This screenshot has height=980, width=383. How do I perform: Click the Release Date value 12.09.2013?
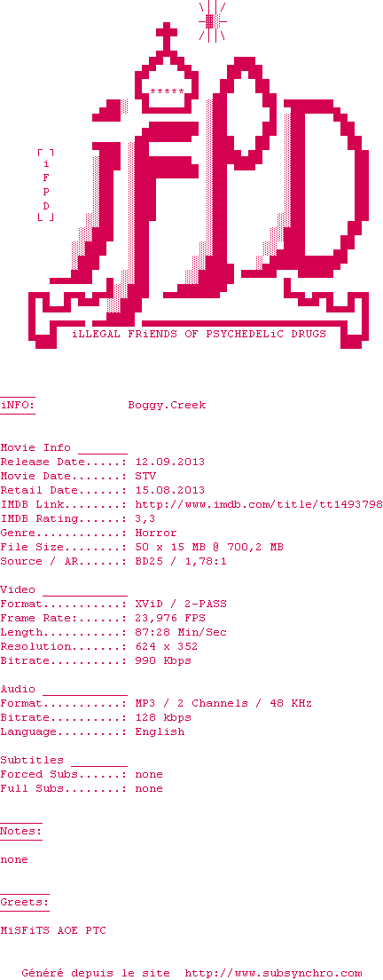169,462
